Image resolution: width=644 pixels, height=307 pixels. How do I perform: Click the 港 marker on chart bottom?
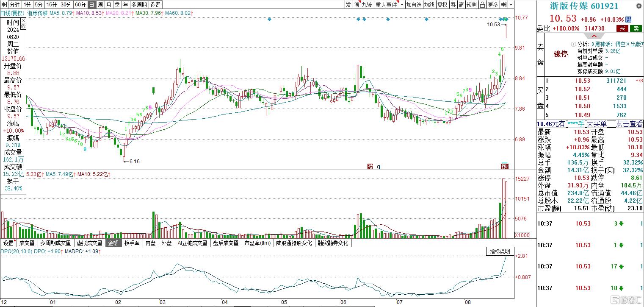(370, 167)
